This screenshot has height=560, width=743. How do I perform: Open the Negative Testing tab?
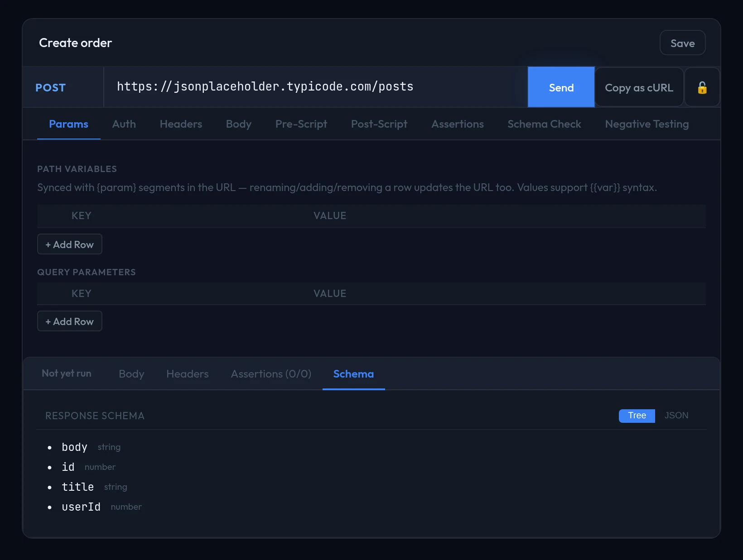tap(647, 124)
